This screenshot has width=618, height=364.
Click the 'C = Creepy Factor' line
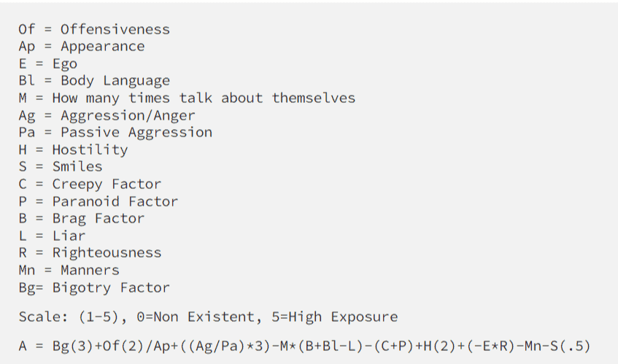point(90,184)
